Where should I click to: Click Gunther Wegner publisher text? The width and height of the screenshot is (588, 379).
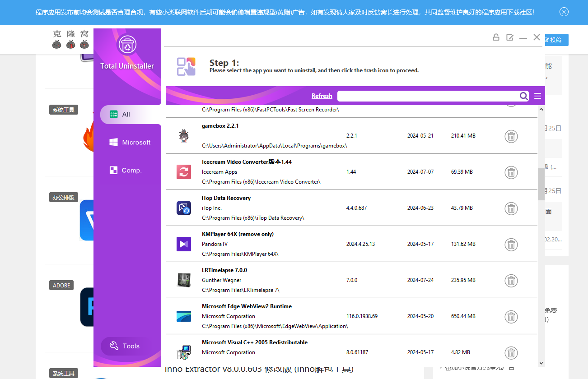pyautogui.click(x=222, y=280)
